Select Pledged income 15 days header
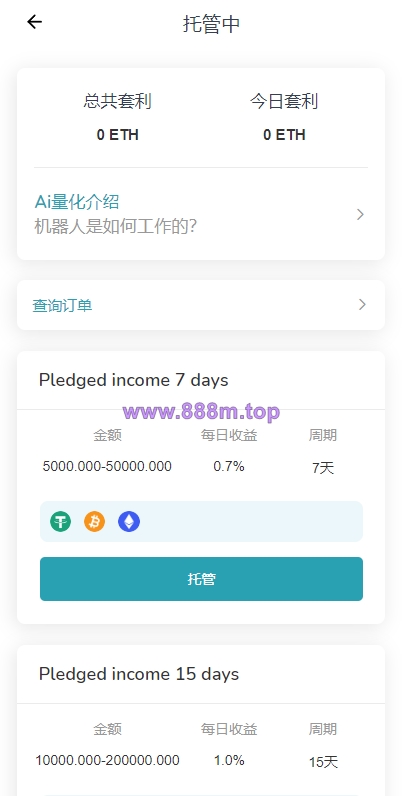Screen dimensions: 402x796 [x=139, y=674]
